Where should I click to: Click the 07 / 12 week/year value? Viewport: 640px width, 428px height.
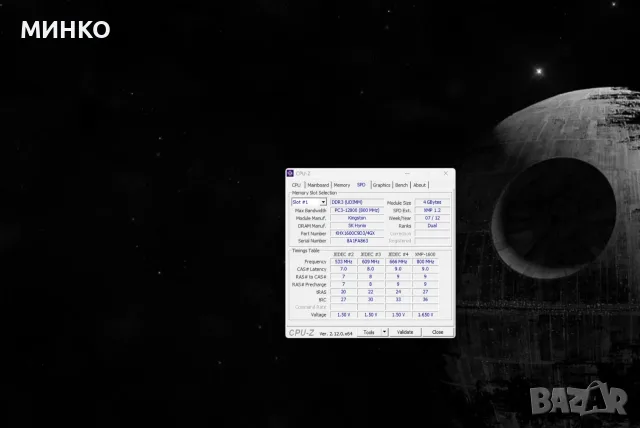click(x=432, y=218)
